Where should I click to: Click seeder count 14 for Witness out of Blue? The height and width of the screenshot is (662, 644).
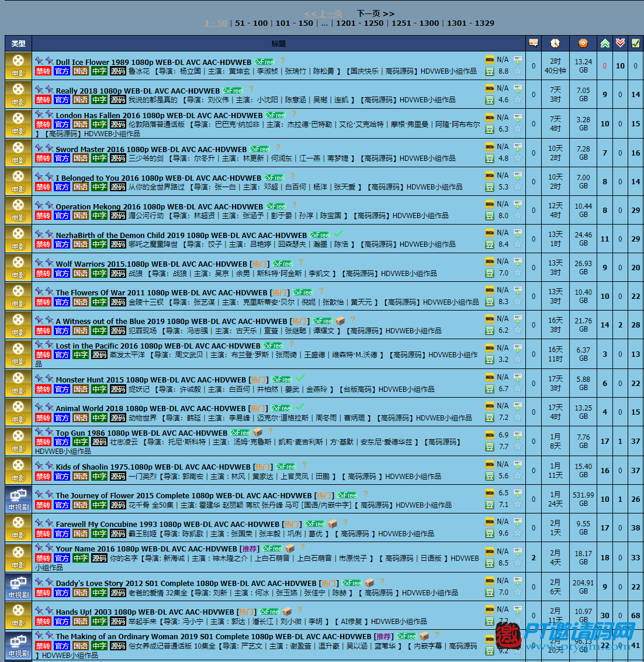click(x=605, y=325)
